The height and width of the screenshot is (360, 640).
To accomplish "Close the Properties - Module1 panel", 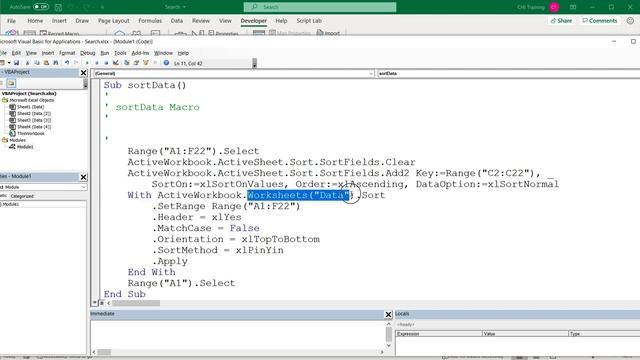I will pyautogui.click(x=83, y=177).
